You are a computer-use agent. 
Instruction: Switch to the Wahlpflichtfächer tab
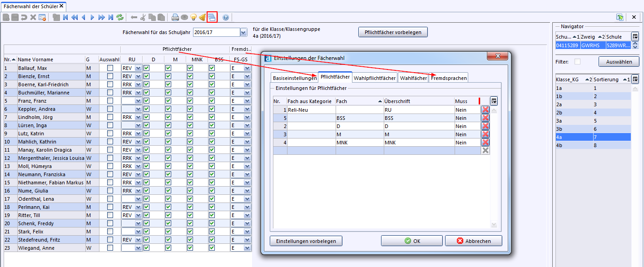point(375,78)
